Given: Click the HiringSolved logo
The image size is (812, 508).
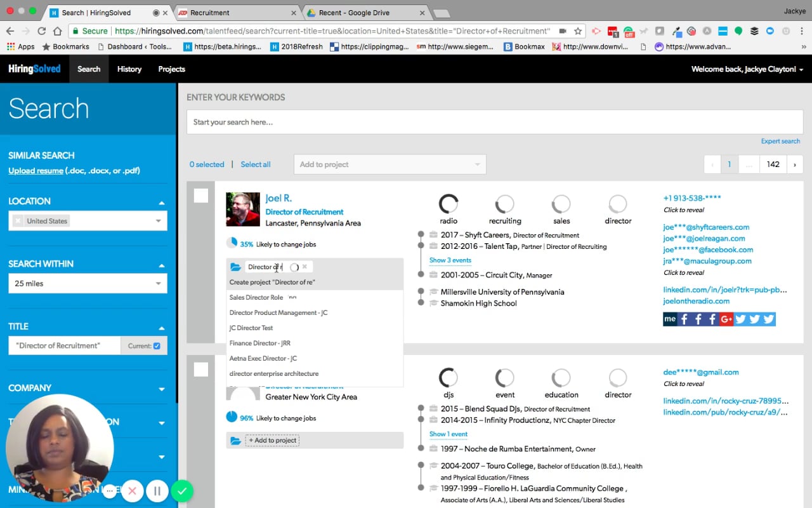Looking at the screenshot, I should 34,69.
